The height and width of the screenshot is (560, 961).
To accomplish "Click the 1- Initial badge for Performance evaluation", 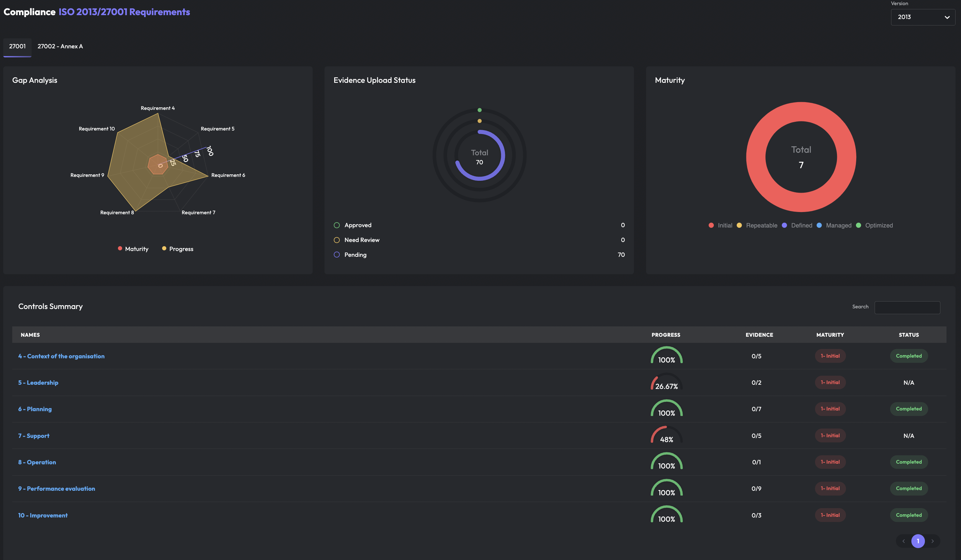I will 830,488.
